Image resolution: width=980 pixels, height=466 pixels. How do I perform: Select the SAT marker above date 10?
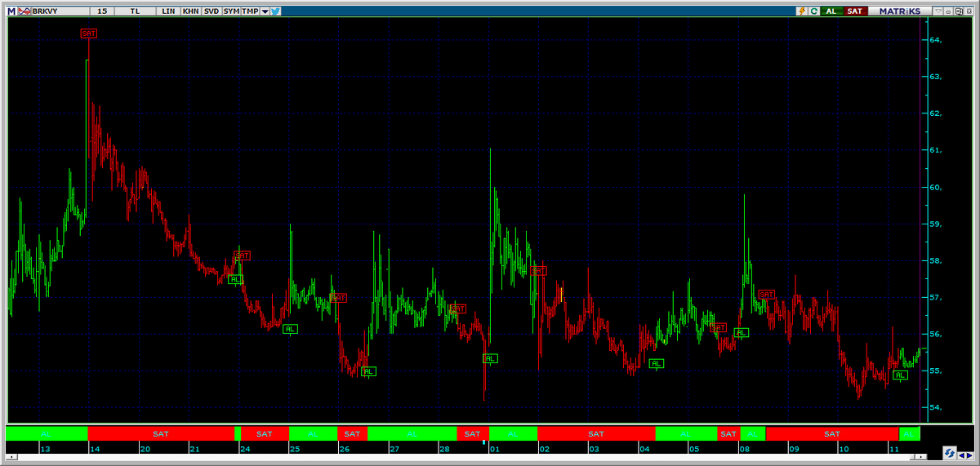[x=767, y=295]
